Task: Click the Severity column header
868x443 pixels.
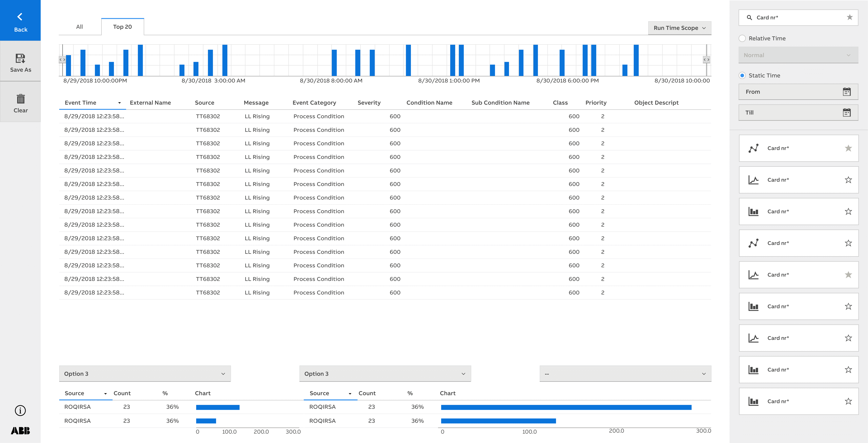Action: (x=369, y=103)
